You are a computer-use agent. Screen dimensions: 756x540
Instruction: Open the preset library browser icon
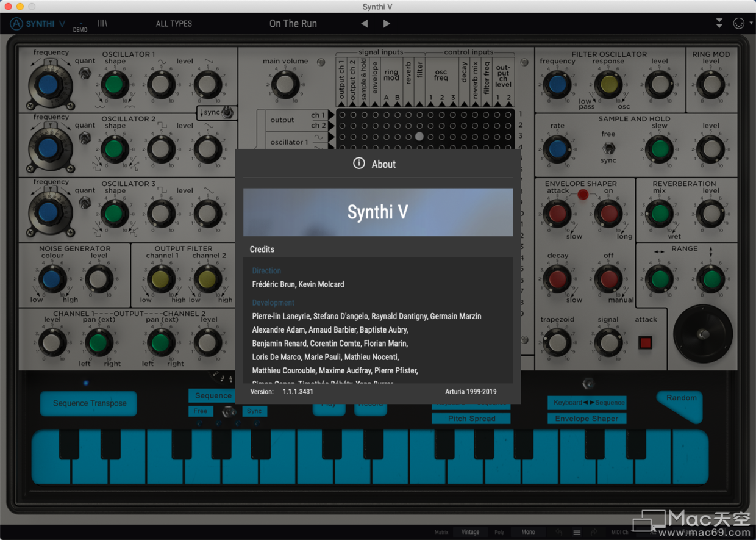(102, 24)
